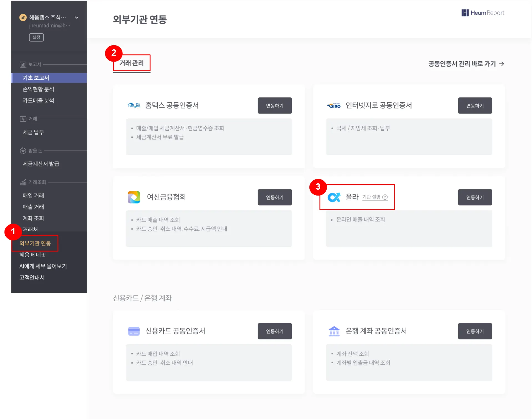This screenshot has height=419, width=532.
Task: Click the Hometax logo icon
Action: (134, 105)
